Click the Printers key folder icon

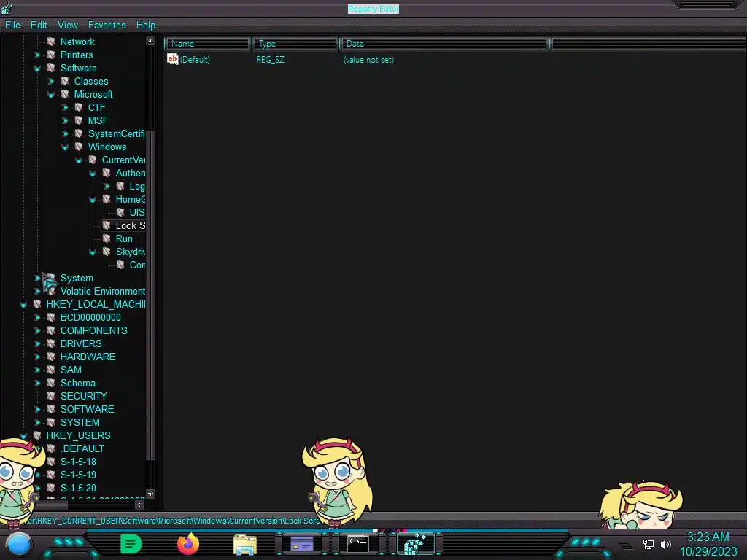pos(51,55)
